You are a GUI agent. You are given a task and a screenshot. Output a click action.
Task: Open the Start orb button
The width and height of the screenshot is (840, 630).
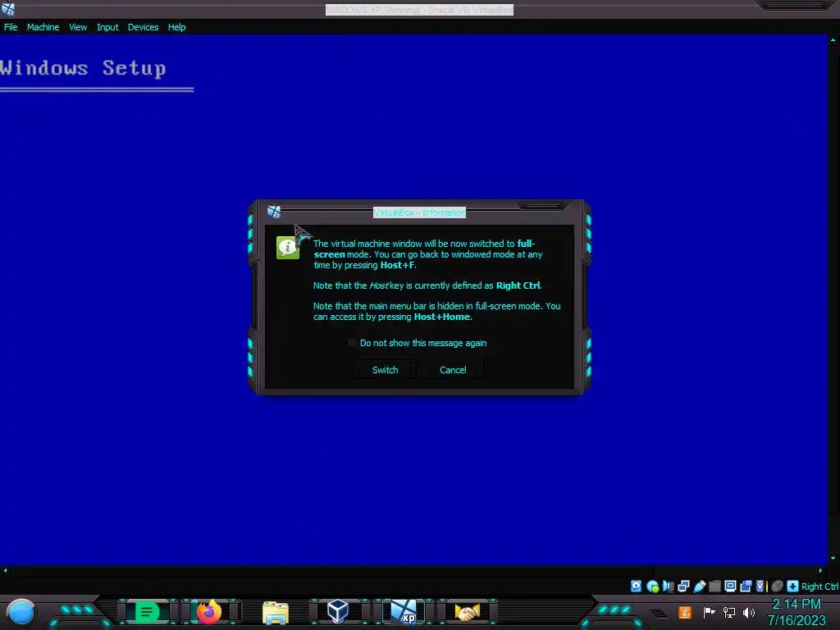click(x=21, y=612)
